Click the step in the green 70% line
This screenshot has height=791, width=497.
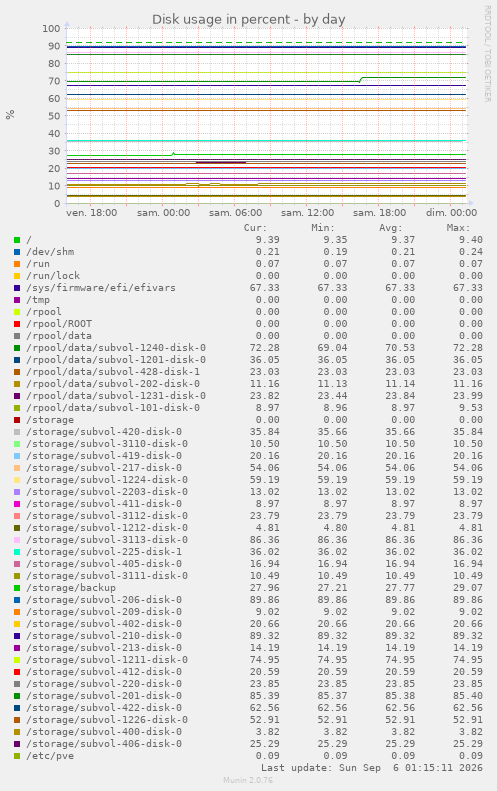pos(361,80)
